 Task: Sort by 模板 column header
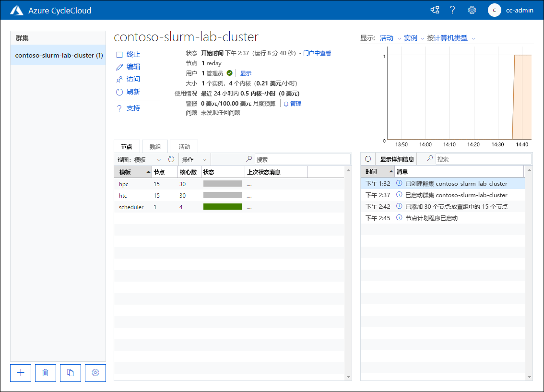(x=133, y=172)
